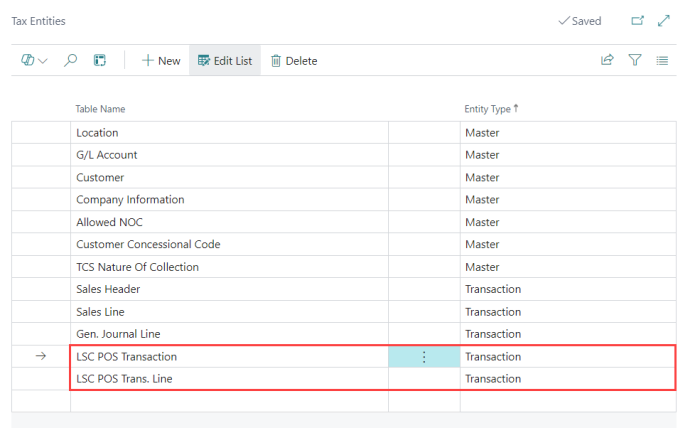Click empty Table Name cell in new row
Screen dimensions: 700x428
click(x=229, y=401)
